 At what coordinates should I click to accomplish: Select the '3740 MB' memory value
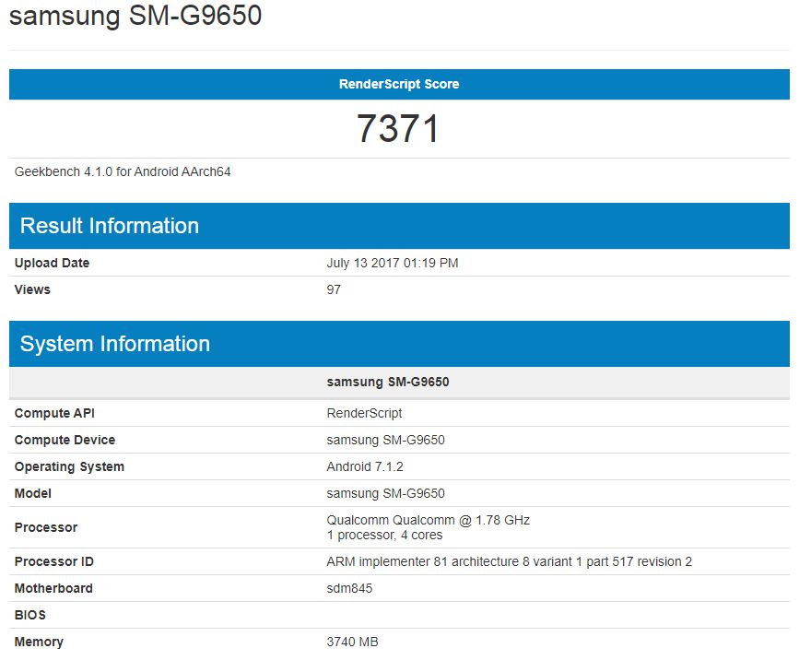[353, 642]
